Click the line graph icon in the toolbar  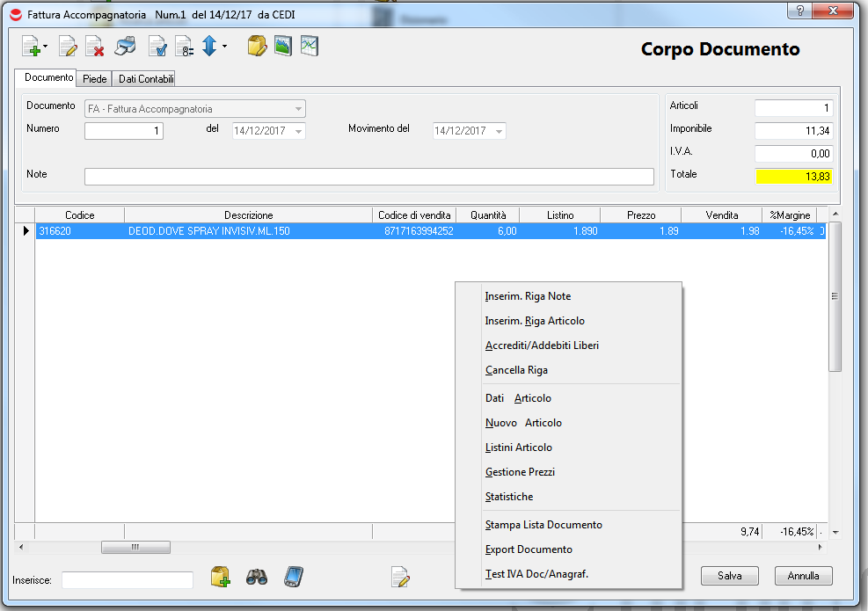point(309,46)
